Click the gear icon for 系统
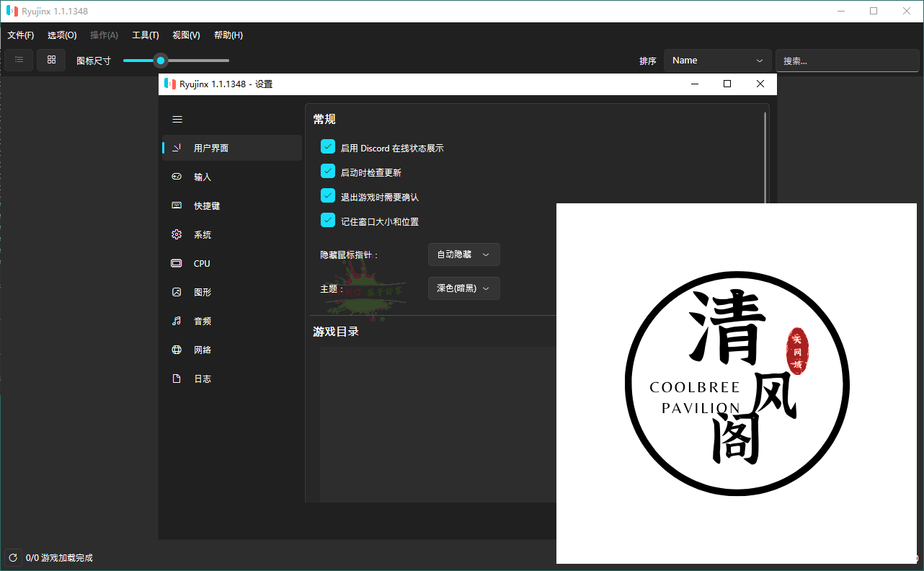This screenshot has height=571, width=924. coord(177,234)
